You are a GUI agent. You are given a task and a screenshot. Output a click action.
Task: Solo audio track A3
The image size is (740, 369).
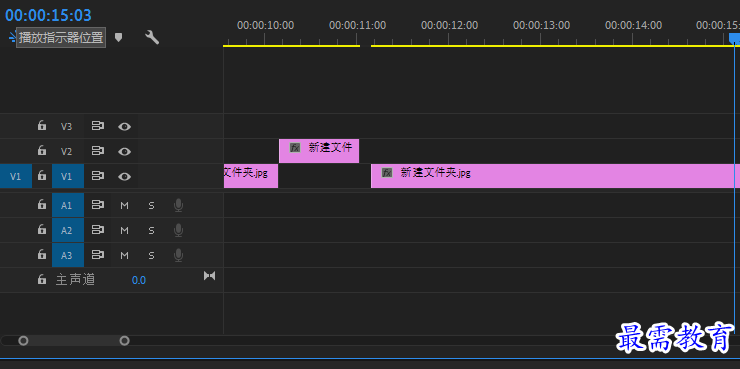click(x=151, y=255)
